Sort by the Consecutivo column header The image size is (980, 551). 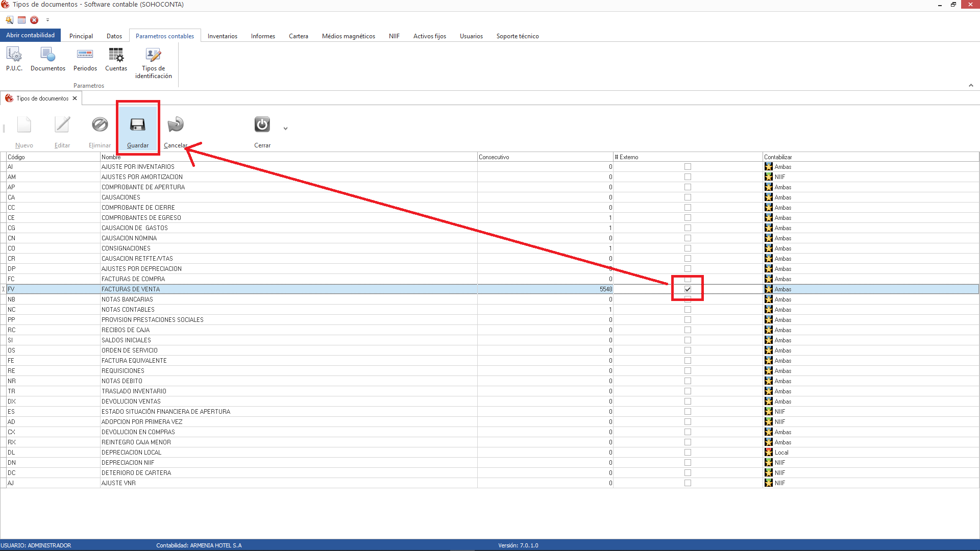(x=544, y=157)
